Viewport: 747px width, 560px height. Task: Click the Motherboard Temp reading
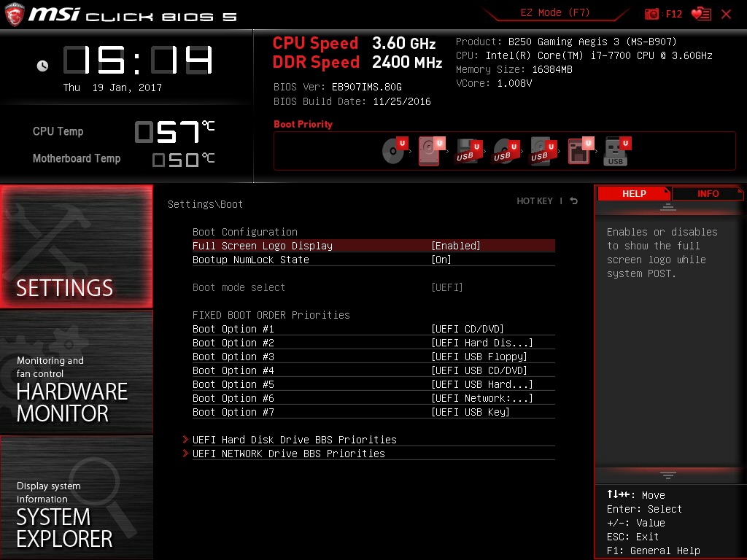point(183,159)
